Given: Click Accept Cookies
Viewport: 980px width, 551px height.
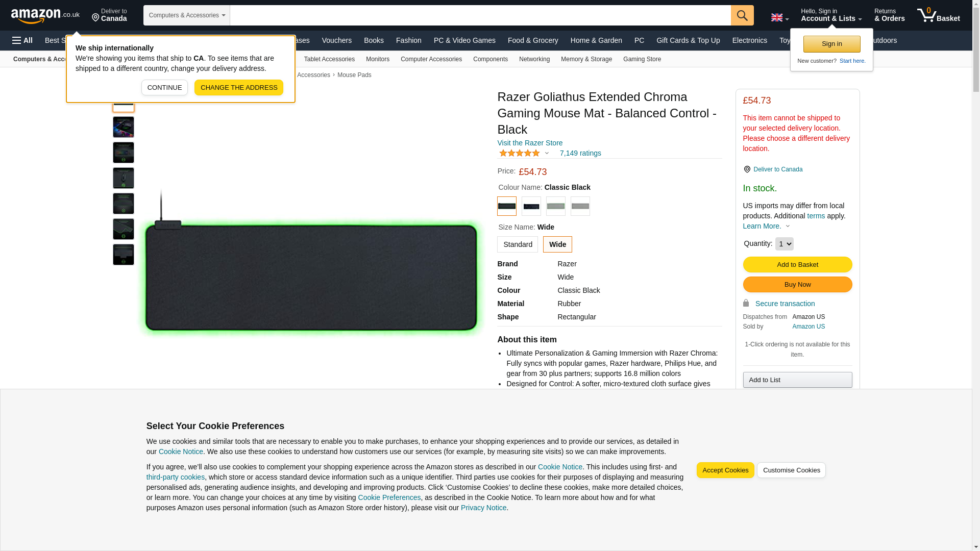Looking at the screenshot, I should (725, 470).
